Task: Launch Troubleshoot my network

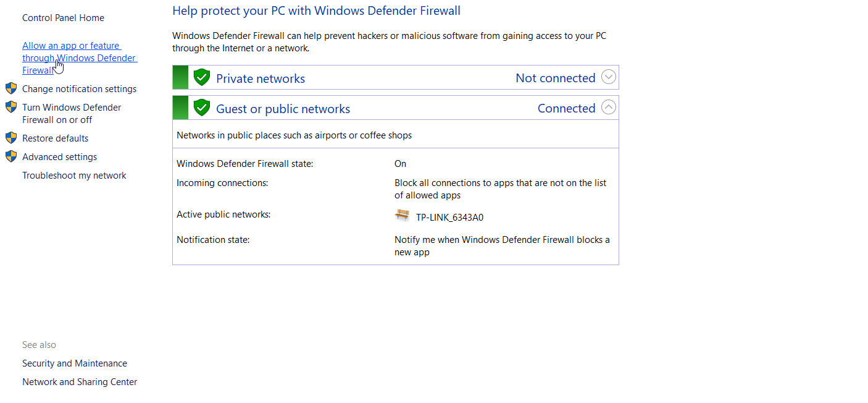Action: [x=74, y=176]
